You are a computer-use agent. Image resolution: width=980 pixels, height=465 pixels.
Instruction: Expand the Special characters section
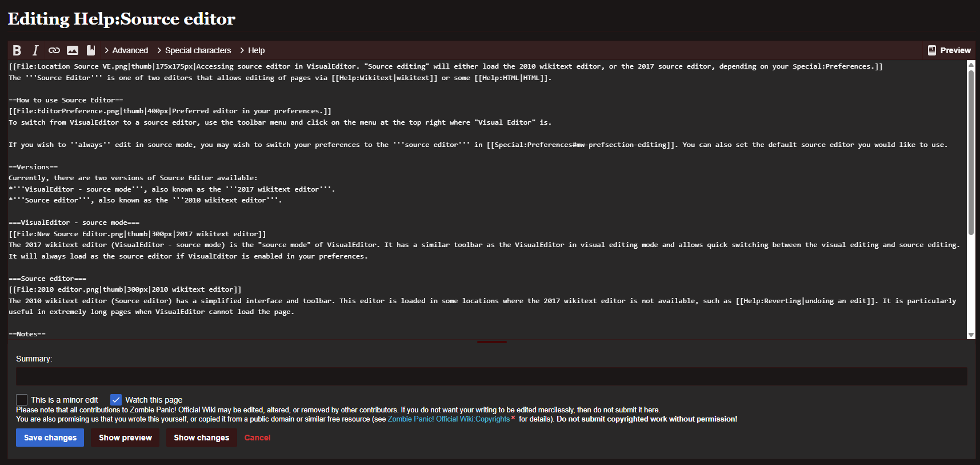194,50
